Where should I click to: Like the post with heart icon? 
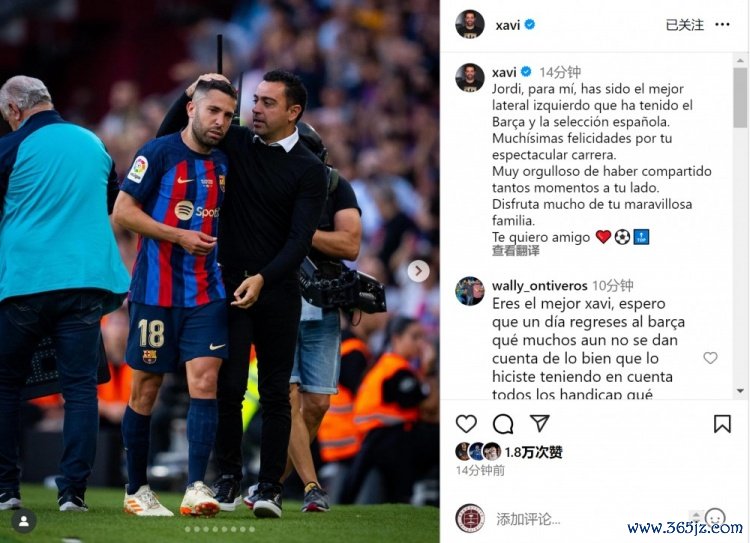tap(466, 424)
